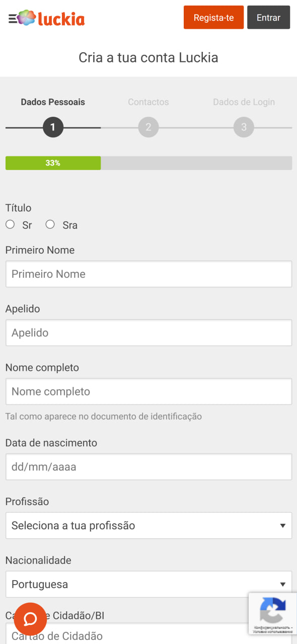Viewport: 297px width, 644px height.
Task: Click step 1 circle indicator
Action: [53, 127]
